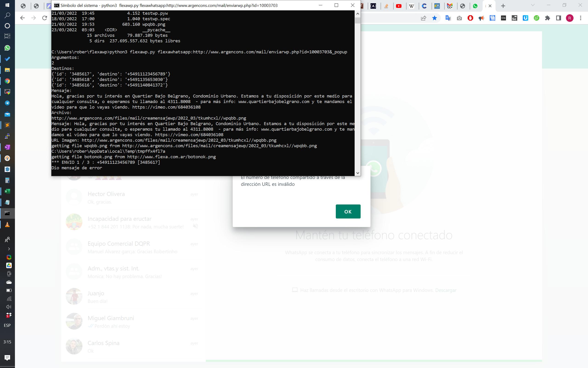The height and width of the screenshot is (368, 588).
Task: Switch to the WhatsApp tab
Action: pos(475,6)
